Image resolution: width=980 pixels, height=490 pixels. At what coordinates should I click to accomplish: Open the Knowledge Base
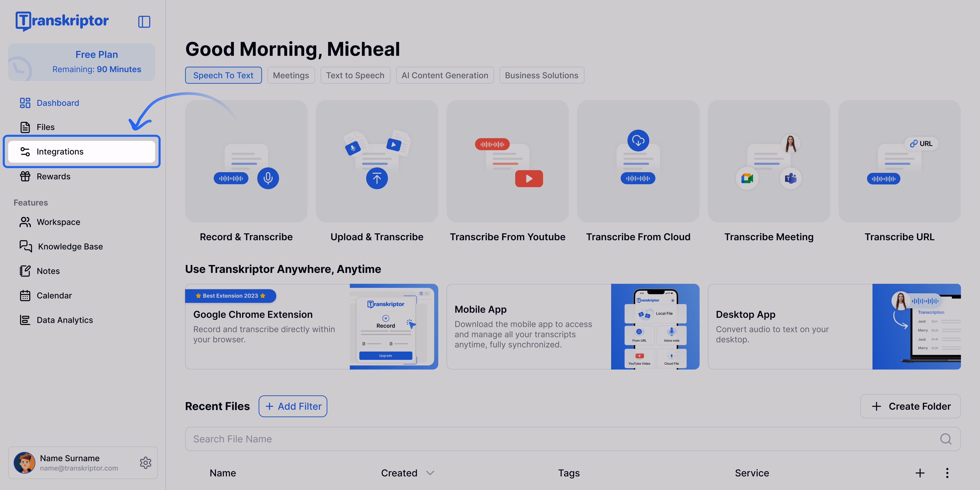click(x=70, y=246)
